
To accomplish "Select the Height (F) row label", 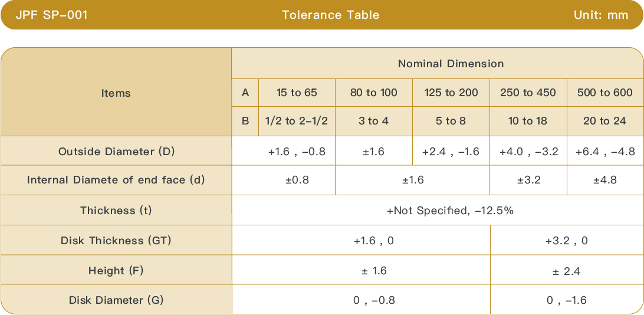I will (x=116, y=270).
